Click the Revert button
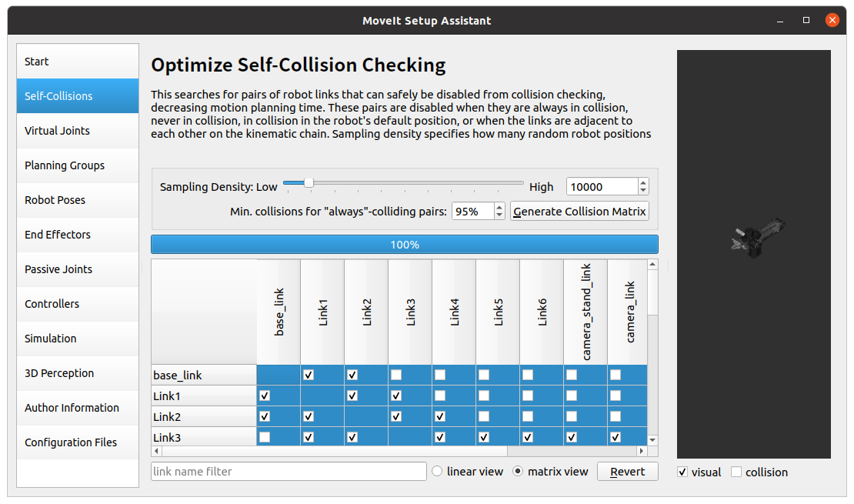Screen dimensions: 854x504 coord(628,472)
